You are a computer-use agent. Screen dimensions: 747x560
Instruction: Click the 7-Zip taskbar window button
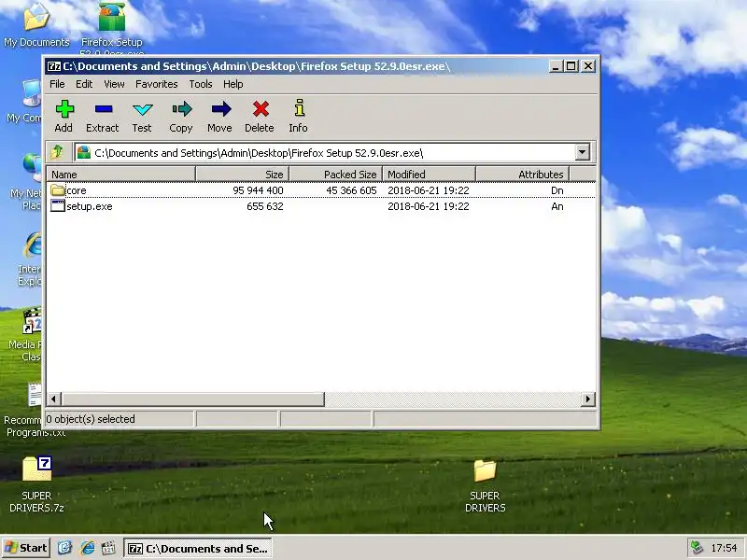[198, 548]
